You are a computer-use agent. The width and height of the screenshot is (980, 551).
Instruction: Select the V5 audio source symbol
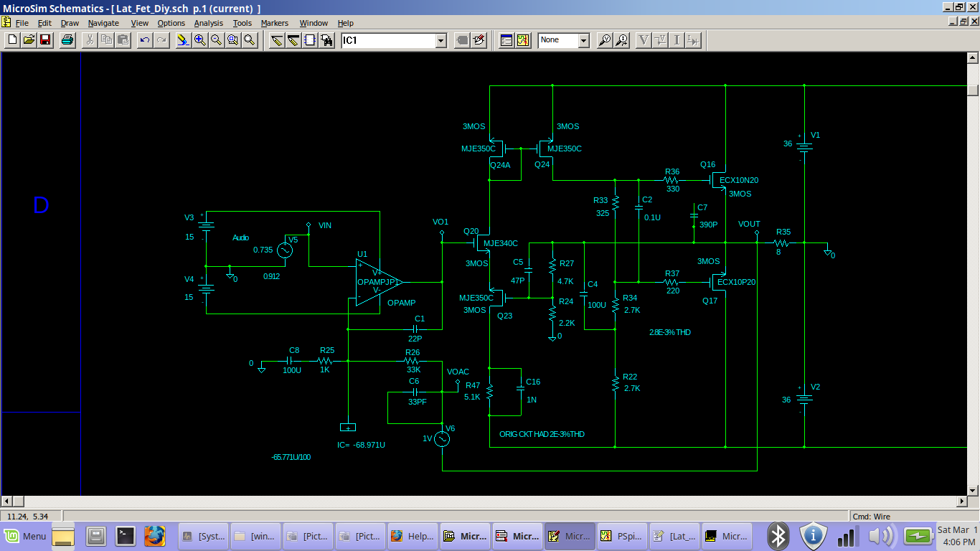coord(285,250)
